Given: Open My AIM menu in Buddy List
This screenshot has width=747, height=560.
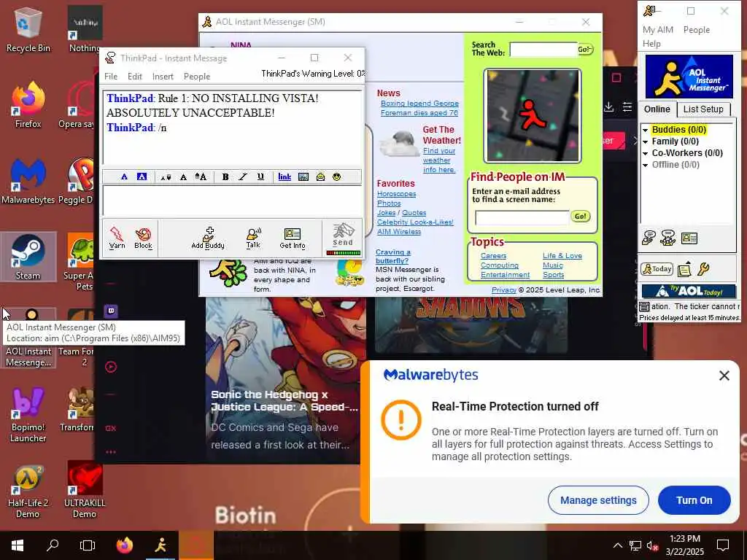Looking at the screenshot, I should (x=658, y=29).
